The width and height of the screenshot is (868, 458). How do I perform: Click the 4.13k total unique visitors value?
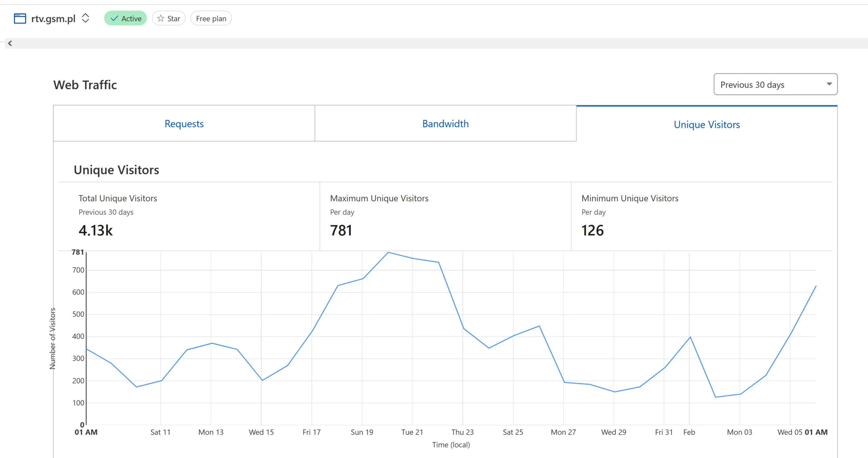(96, 230)
